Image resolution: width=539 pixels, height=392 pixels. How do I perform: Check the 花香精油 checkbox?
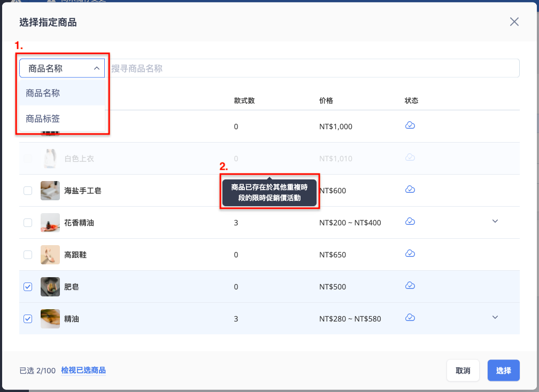[28, 222]
